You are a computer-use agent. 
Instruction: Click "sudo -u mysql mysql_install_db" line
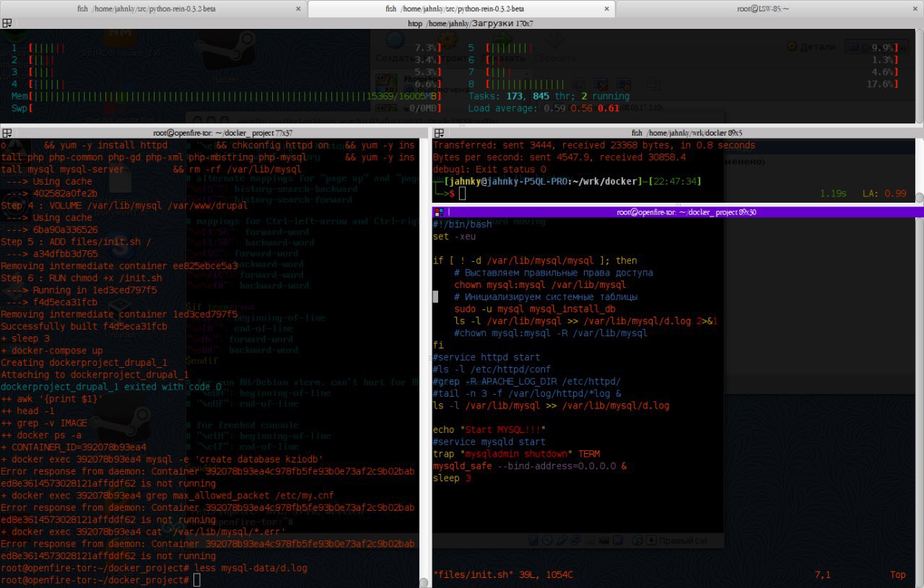coord(535,309)
